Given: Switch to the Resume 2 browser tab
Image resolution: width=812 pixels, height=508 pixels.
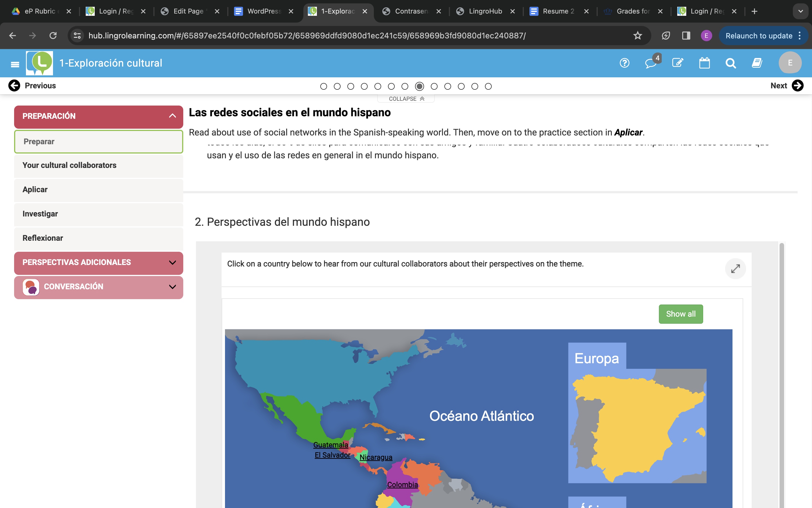Looking at the screenshot, I should [559, 11].
